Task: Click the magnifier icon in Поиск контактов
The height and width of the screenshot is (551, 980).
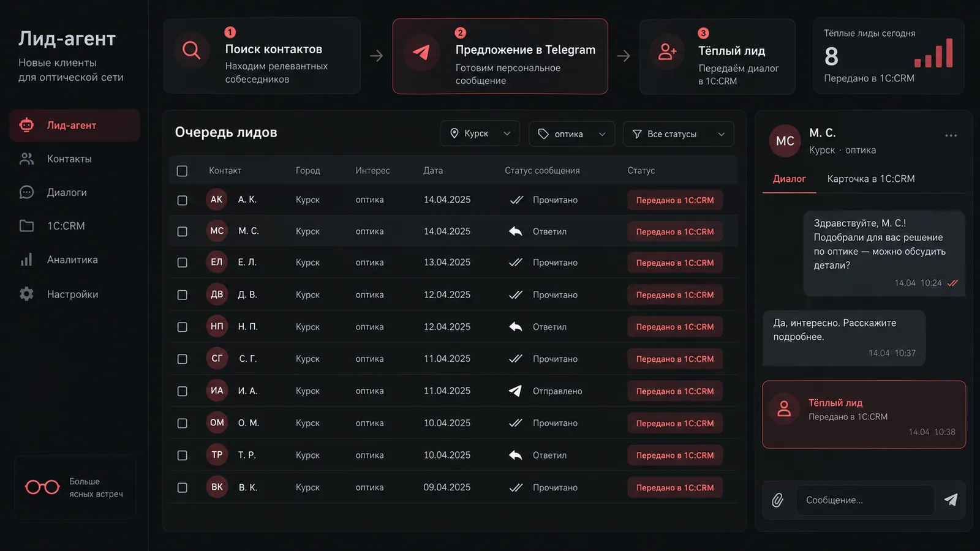Action: [192, 50]
